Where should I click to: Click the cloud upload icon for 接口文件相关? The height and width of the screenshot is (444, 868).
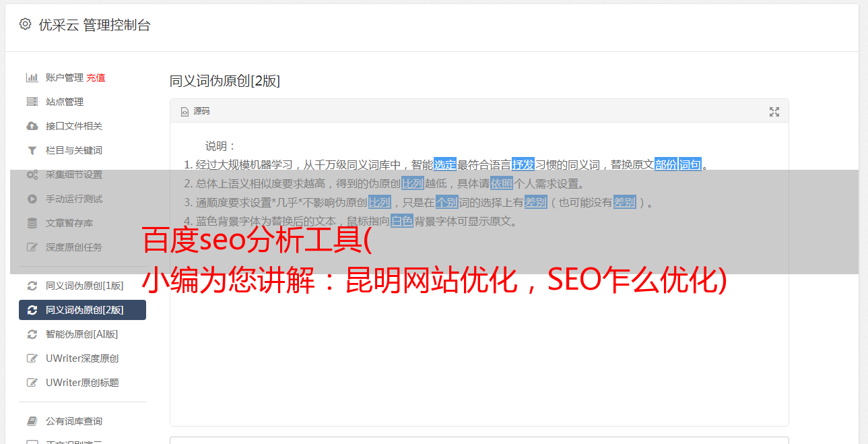[x=32, y=126]
